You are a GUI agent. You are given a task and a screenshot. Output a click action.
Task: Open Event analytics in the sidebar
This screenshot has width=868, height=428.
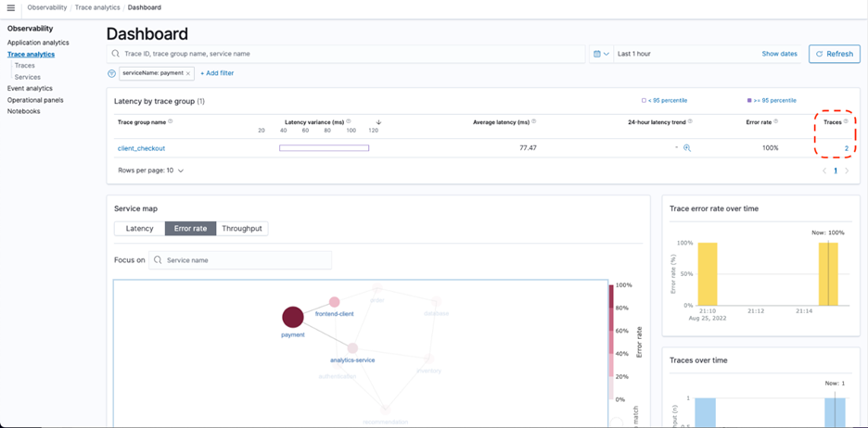pos(30,88)
